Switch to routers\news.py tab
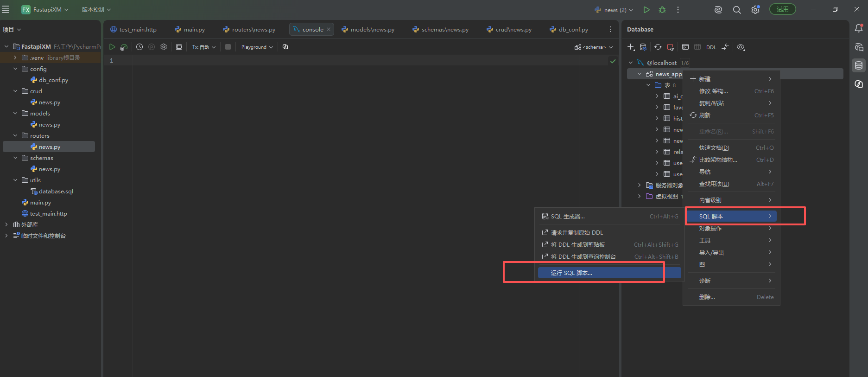The height and width of the screenshot is (377, 868). [x=249, y=29]
